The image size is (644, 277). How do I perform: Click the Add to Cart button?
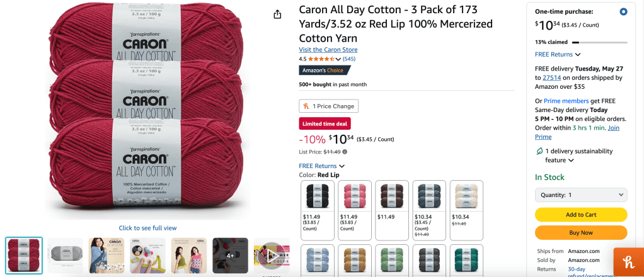pyautogui.click(x=581, y=215)
